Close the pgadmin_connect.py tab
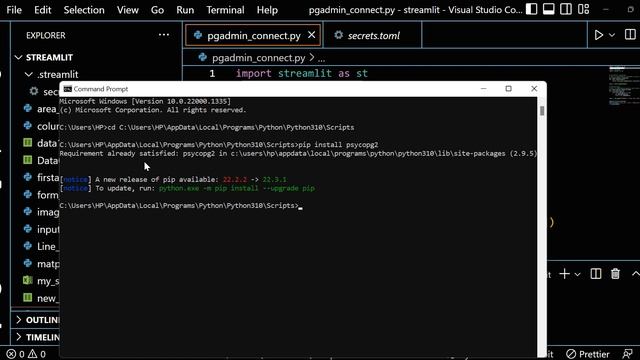This screenshot has height=360, width=640. pyautogui.click(x=311, y=35)
